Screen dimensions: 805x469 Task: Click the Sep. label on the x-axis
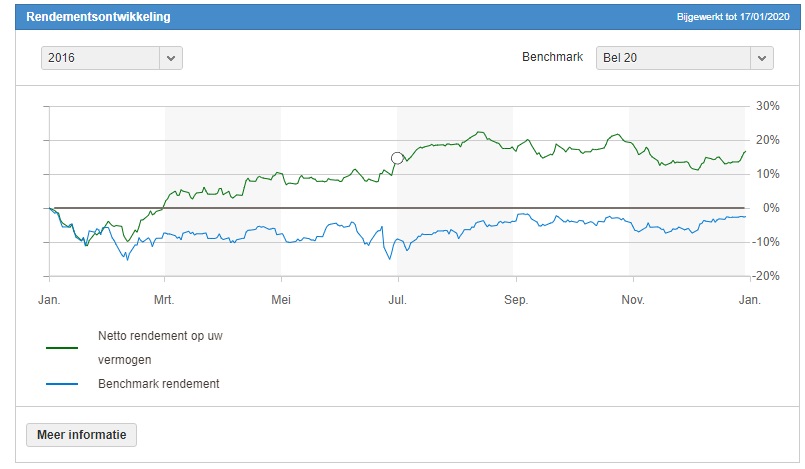click(515, 299)
